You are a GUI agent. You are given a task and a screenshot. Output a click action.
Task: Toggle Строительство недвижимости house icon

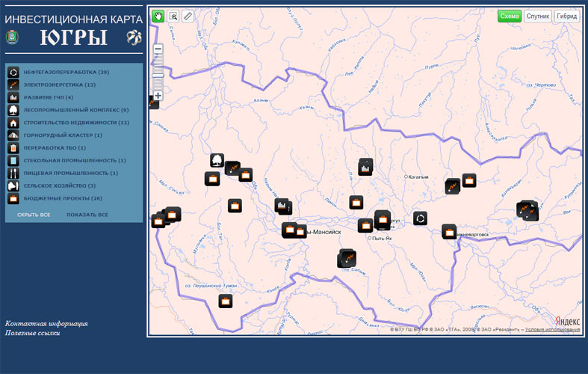[13, 123]
